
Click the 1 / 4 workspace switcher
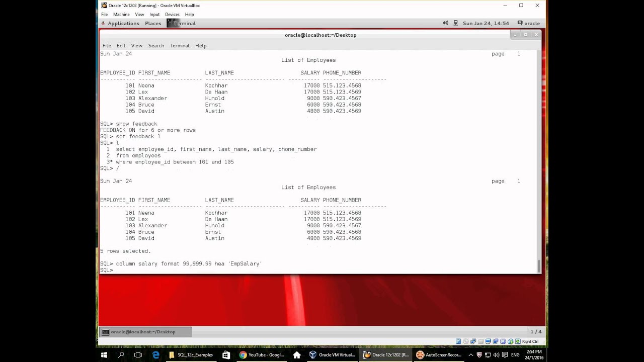coord(536,332)
